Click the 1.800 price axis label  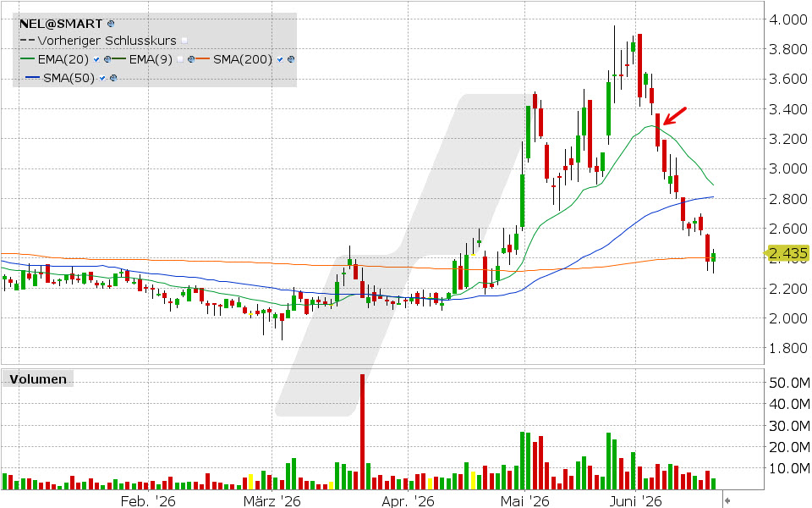788,348
